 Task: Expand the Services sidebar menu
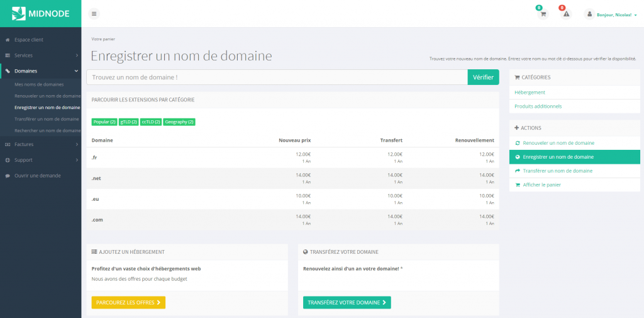click(40, 55)
